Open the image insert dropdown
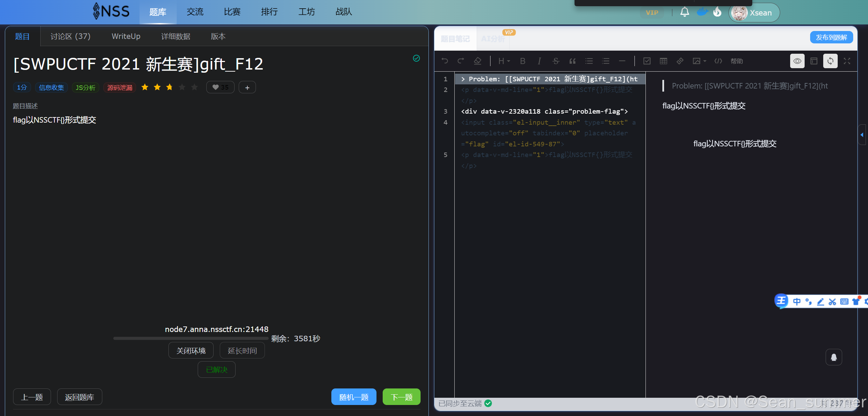868x416 pixels. (699, 61)
